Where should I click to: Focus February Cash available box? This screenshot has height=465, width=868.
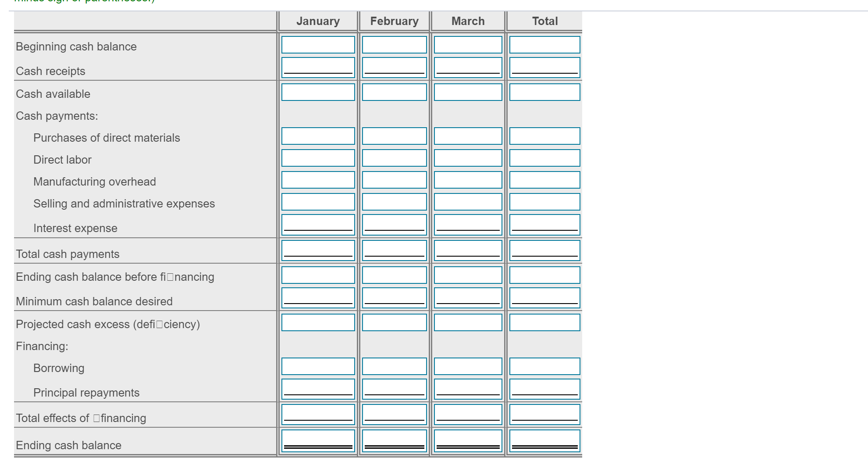(394, 92)
